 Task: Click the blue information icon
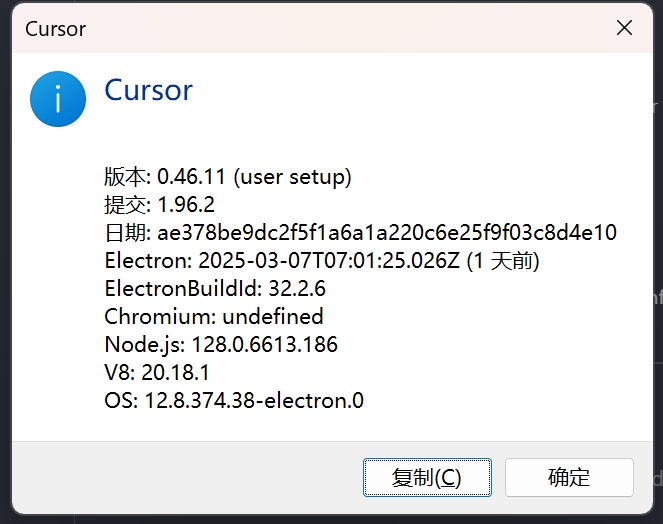[x=58, y=99]
